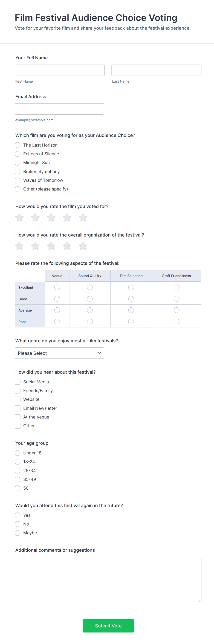Rate the voted film five stars
214x644 pixels.
click(x=83, y=218)
